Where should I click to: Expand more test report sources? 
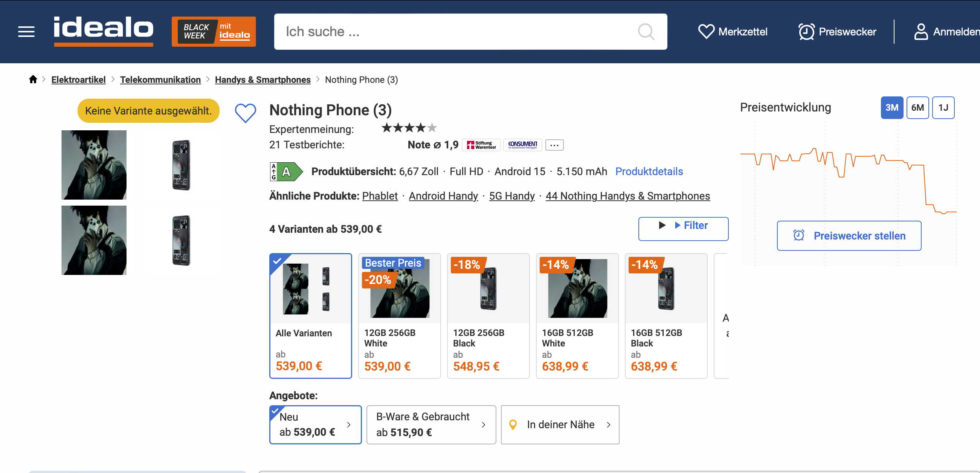pos(554,145)
